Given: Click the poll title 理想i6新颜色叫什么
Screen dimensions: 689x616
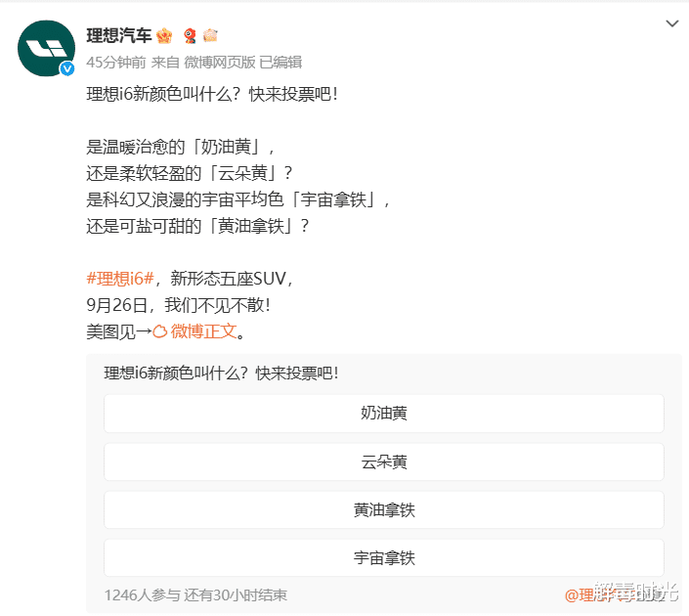Looking at the screenshot, I should (x=221, y=374).
